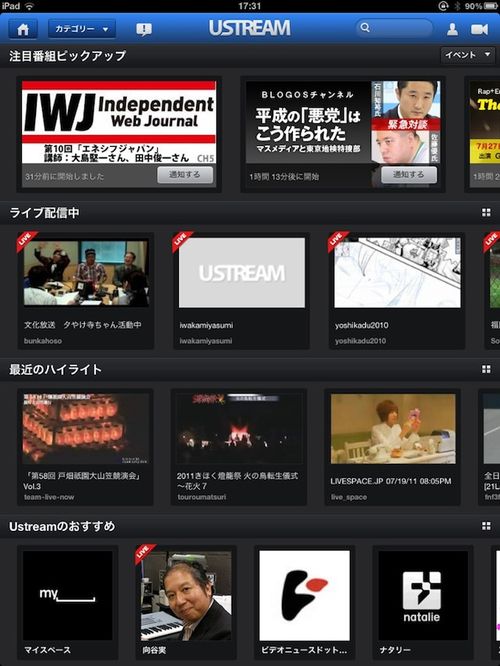The height and width of the screenshot is (666, 500).
Task: Open the iwakamiyasumi live stream
Action: tap(242, 272)
